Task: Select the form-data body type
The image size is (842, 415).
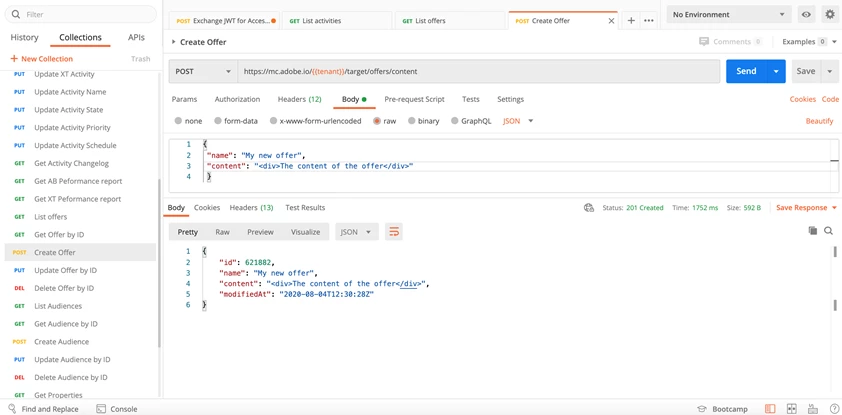Action: pyautogui.click(x=218, y=121)
